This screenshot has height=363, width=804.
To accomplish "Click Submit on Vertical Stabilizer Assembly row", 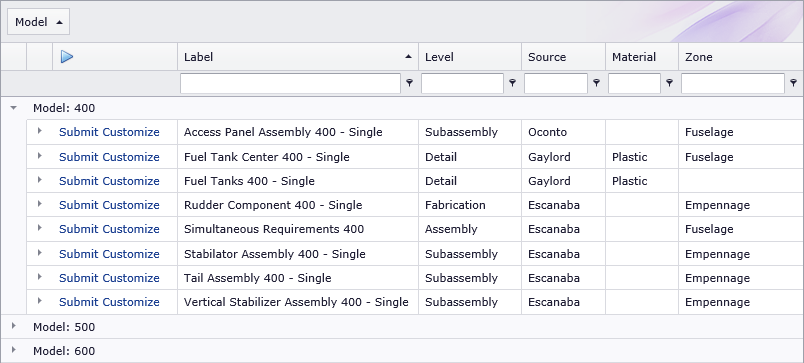I will [x=79, y=302].
